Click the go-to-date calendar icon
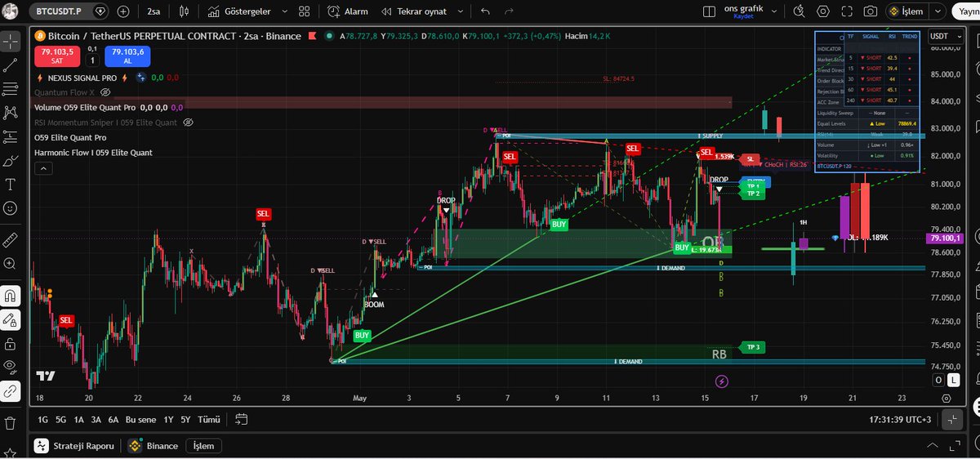Viewport: 980px width, 459px height. tap(241, 419)
